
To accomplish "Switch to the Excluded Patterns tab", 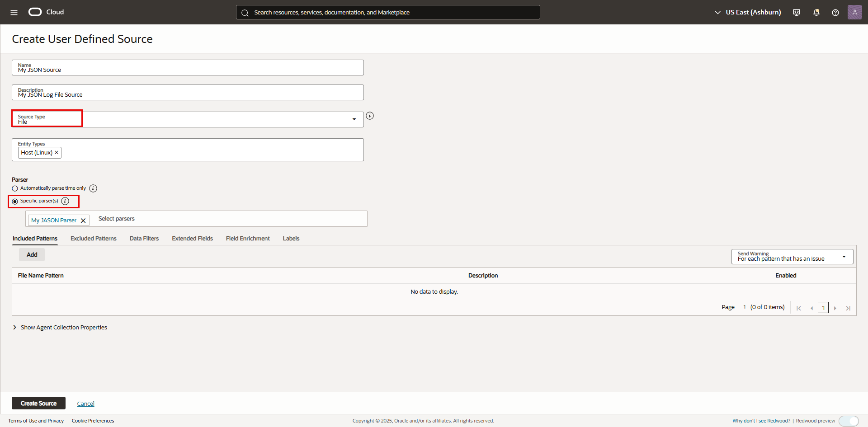I will 93,239.
